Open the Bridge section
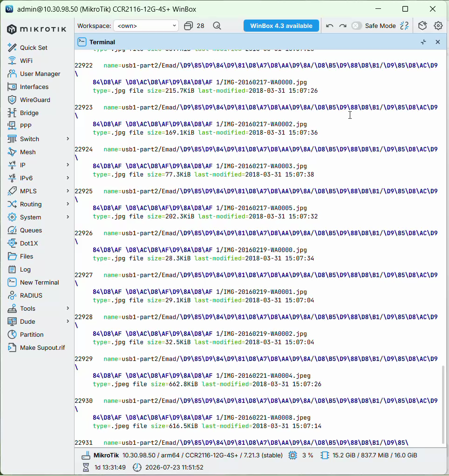 (x=29, y=113)
